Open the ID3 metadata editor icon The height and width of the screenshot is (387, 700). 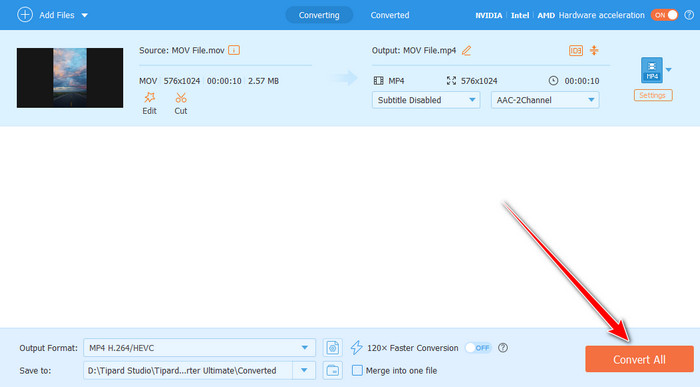[576, 50]
